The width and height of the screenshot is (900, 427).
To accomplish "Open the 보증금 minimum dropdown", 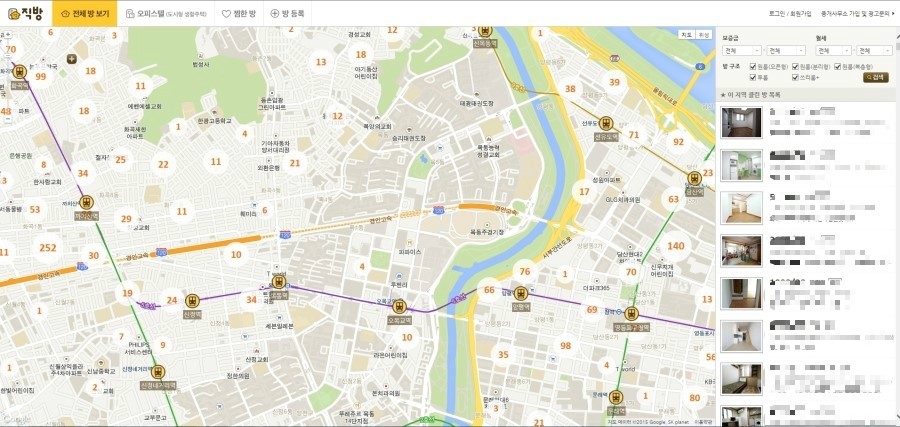I will point(742,51).
